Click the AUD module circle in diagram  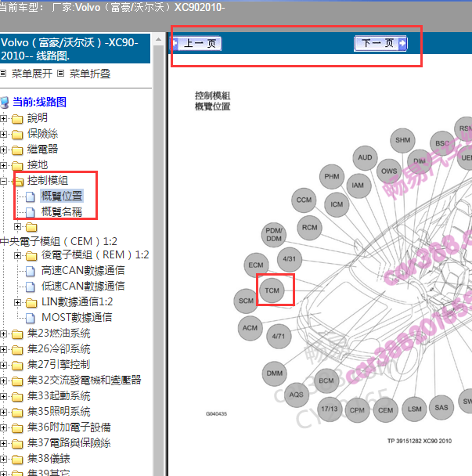pyautogui.click(x=366, y=157)
